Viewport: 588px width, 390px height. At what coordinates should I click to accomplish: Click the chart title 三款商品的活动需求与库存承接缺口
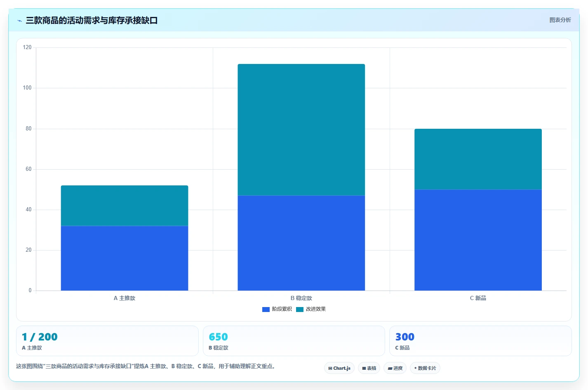[92, 20]
